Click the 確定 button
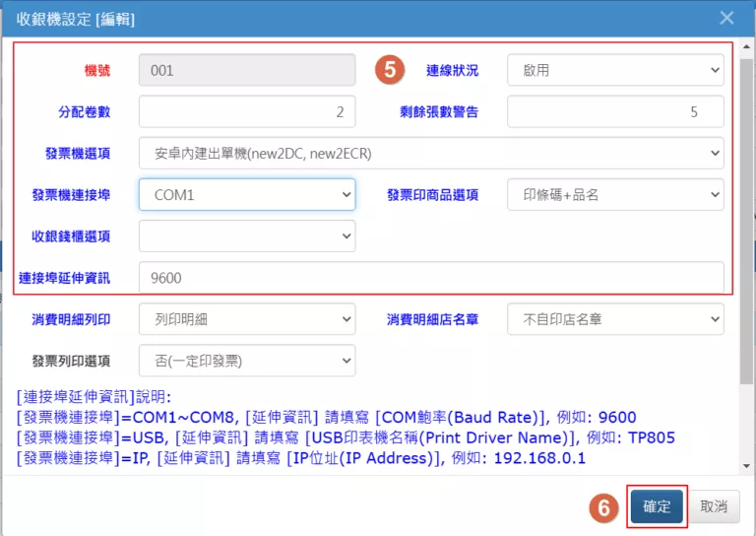Viewport: 756px width, 536px height. 657,506
